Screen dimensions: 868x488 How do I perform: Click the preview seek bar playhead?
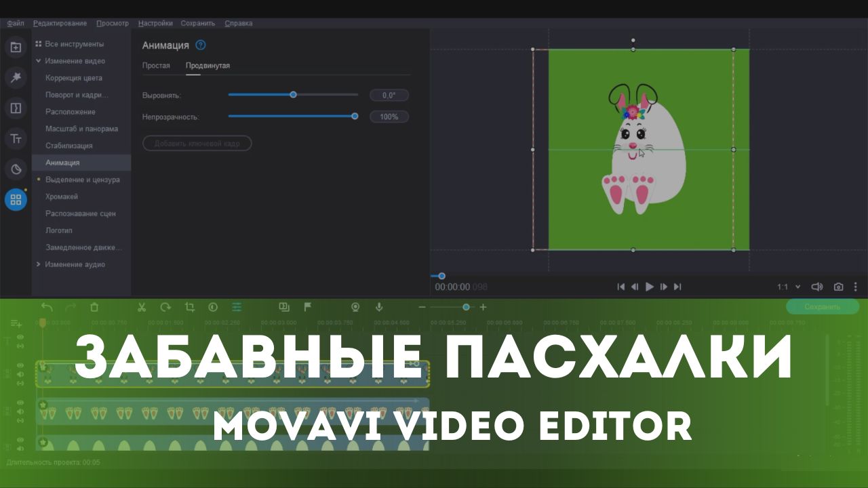[x=441, y=276]
